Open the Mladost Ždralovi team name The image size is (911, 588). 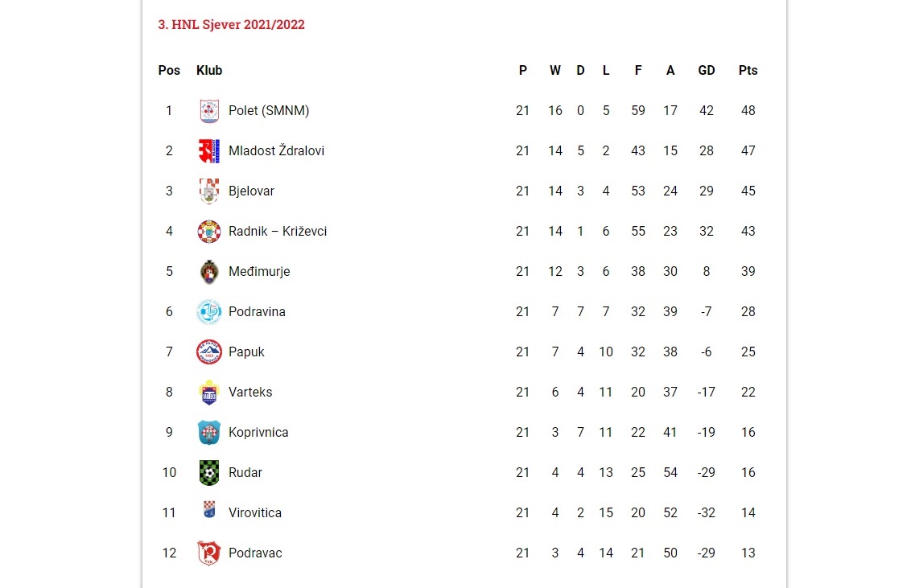[x=277, y=151]
